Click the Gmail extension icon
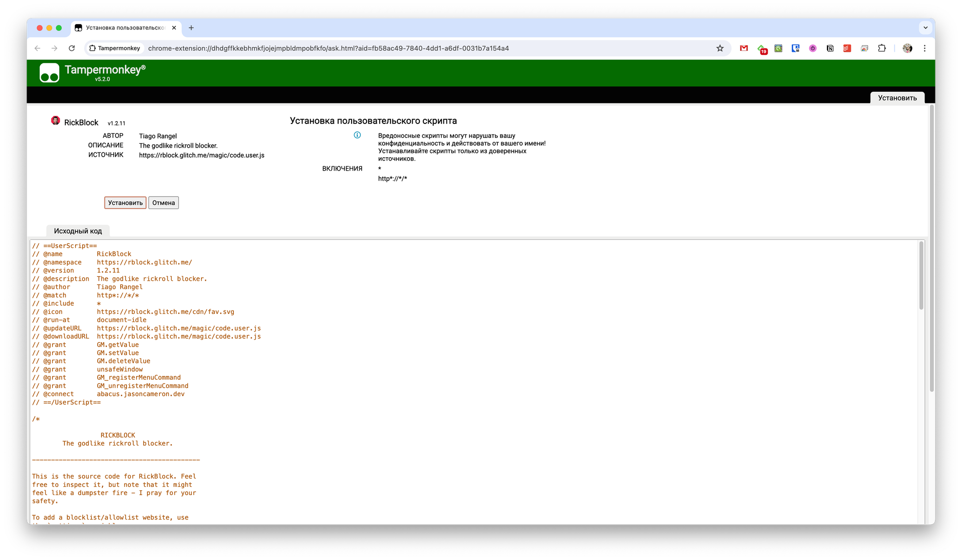This screenshot has width=962, height=560. [x=744, y=48]
